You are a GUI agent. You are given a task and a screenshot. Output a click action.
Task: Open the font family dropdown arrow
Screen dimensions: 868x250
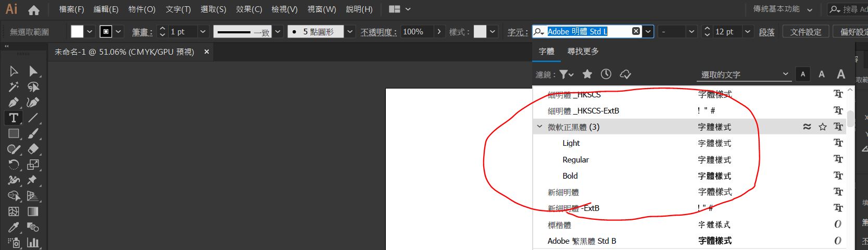coord(648,31)
